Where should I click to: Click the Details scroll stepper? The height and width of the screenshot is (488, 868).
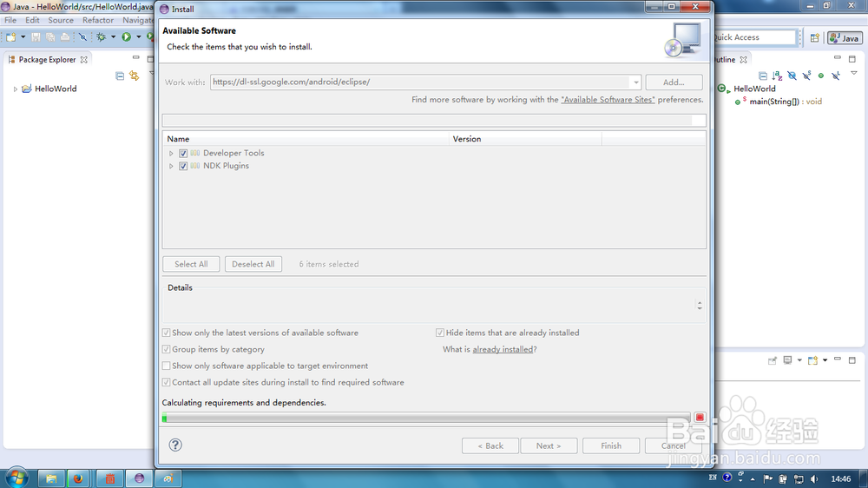700,305
